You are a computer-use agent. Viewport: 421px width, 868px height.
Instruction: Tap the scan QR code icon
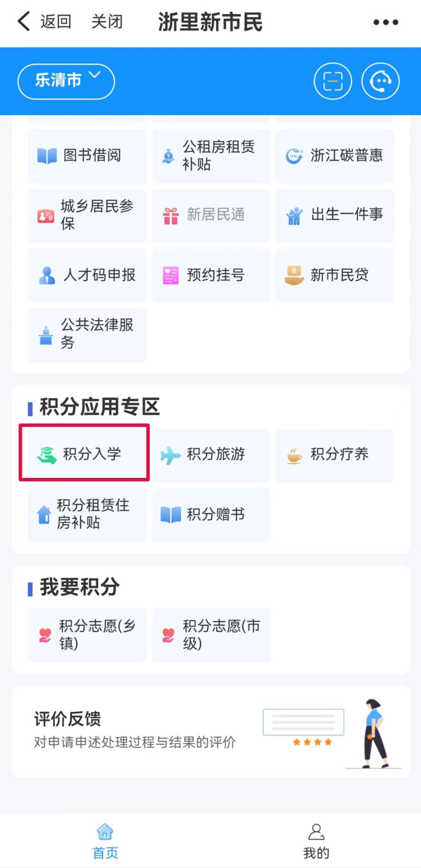(333, 81)
